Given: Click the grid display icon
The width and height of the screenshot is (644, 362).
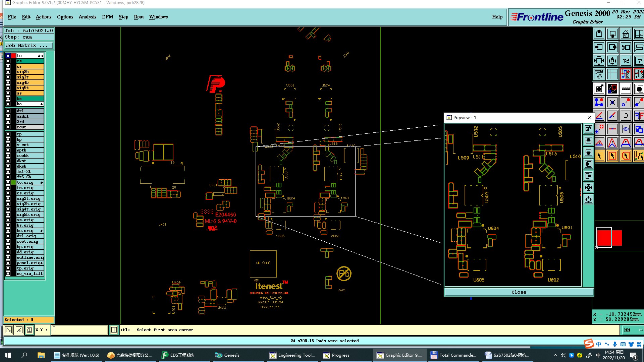Looking at the screenshot, I should tap(612, 74).
